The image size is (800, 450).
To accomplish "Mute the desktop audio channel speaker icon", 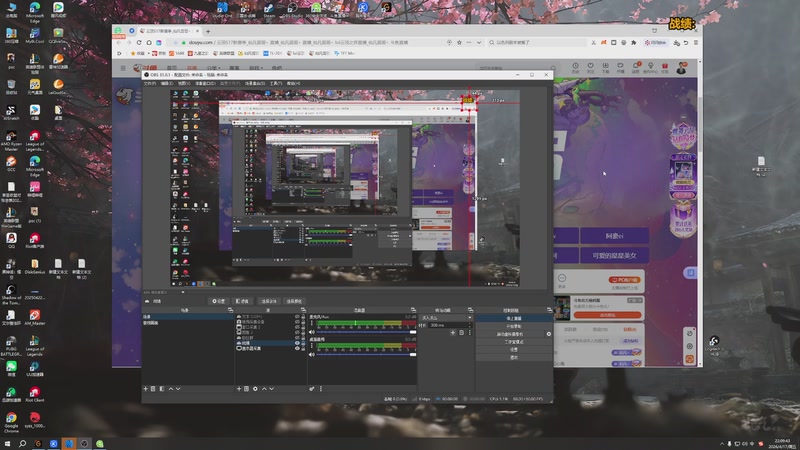I will tap(312, 355).
